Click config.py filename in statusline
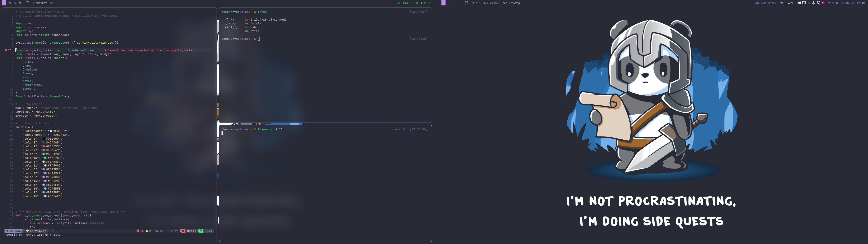 pos(38,231)
